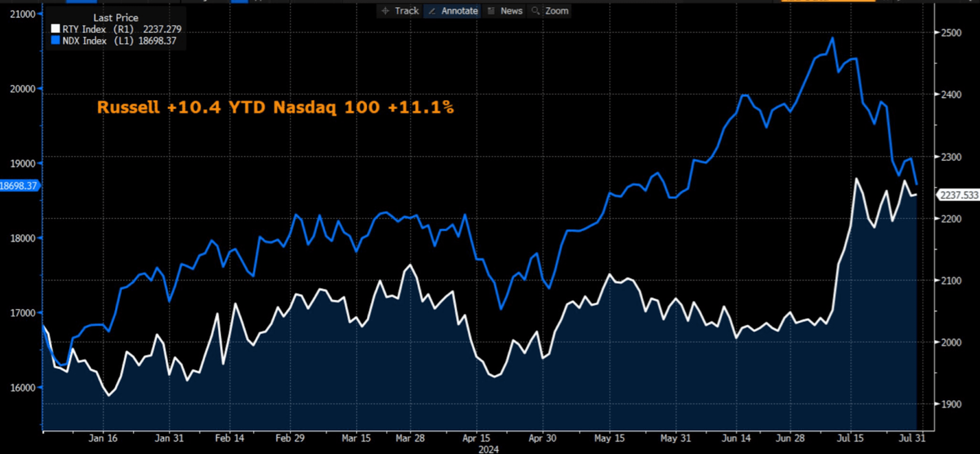Click the Track crosshair icon
The width and height of the screenshot is (980, 454).
pyautogui.click(x=385, y=11)
